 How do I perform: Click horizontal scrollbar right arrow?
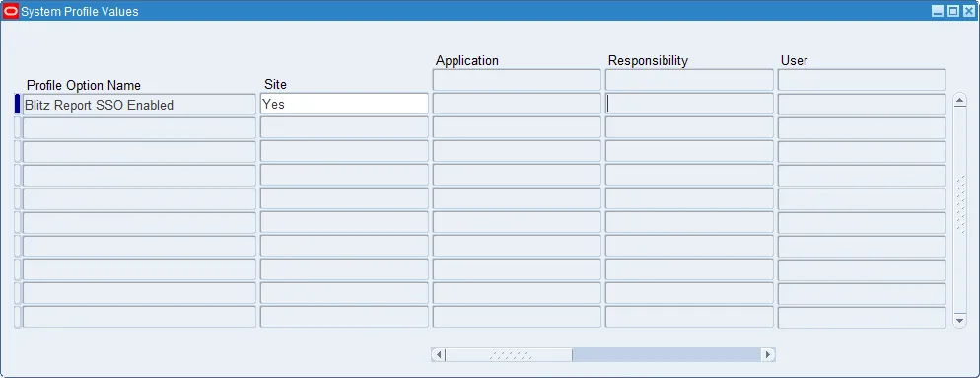click(x=768, y=355)
